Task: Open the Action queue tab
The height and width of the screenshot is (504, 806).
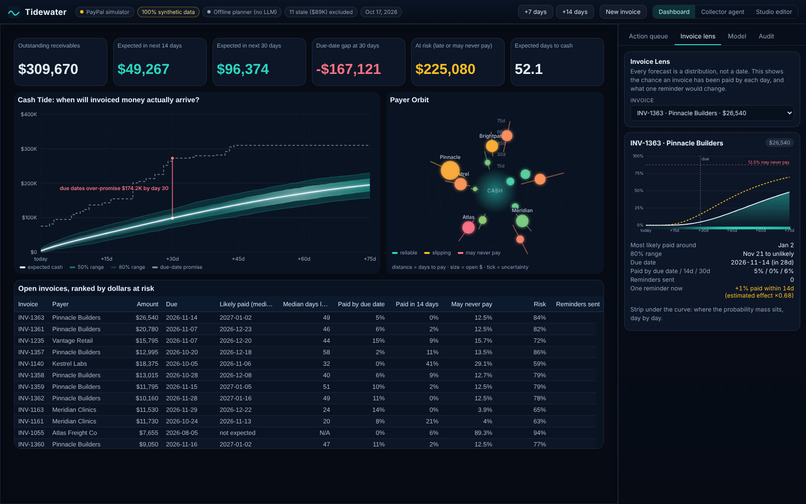Action: point(648,37)
